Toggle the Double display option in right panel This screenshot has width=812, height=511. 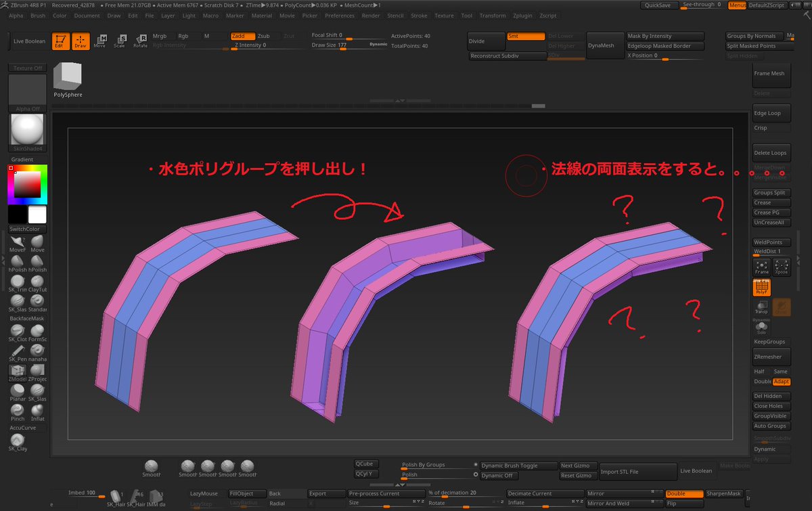pos(762,382)
